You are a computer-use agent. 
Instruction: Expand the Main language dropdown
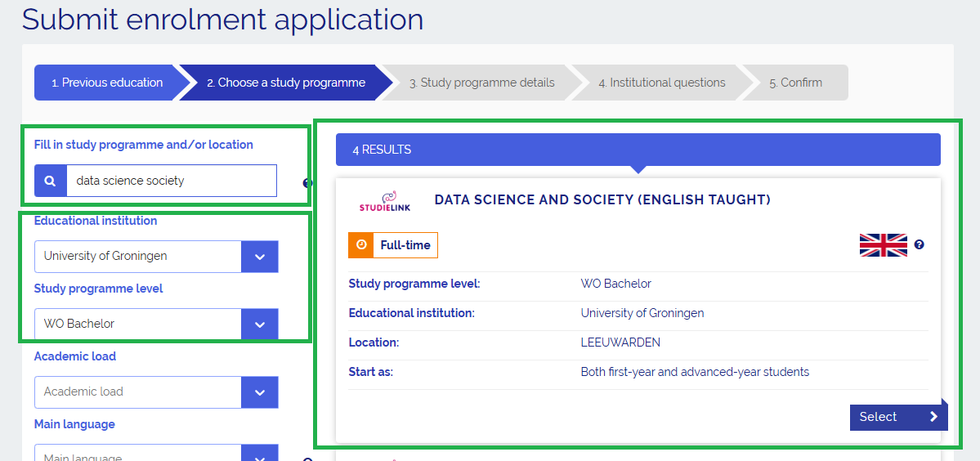tap(260, 453)
